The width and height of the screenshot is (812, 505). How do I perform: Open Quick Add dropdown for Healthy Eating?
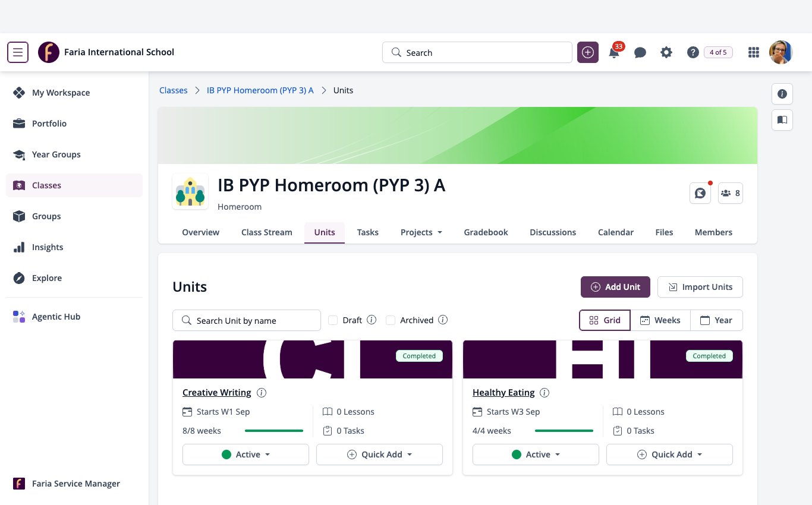click(x=669, y=454)
